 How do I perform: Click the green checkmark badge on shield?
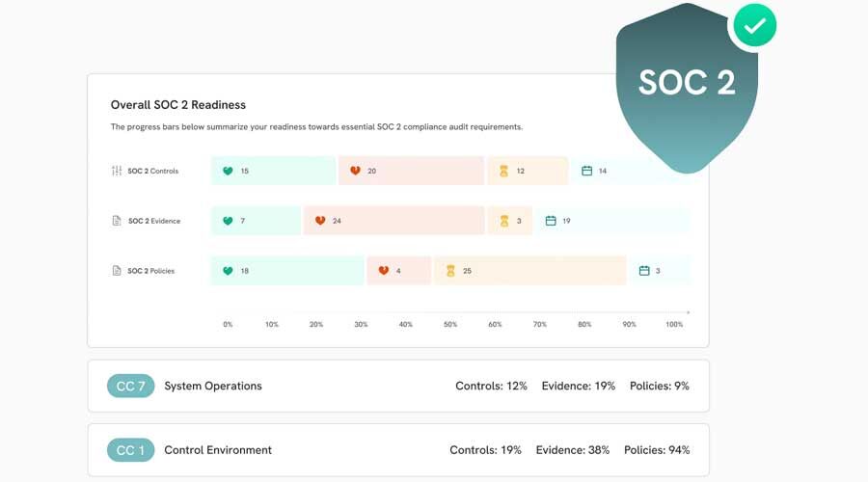click(755, 27)
